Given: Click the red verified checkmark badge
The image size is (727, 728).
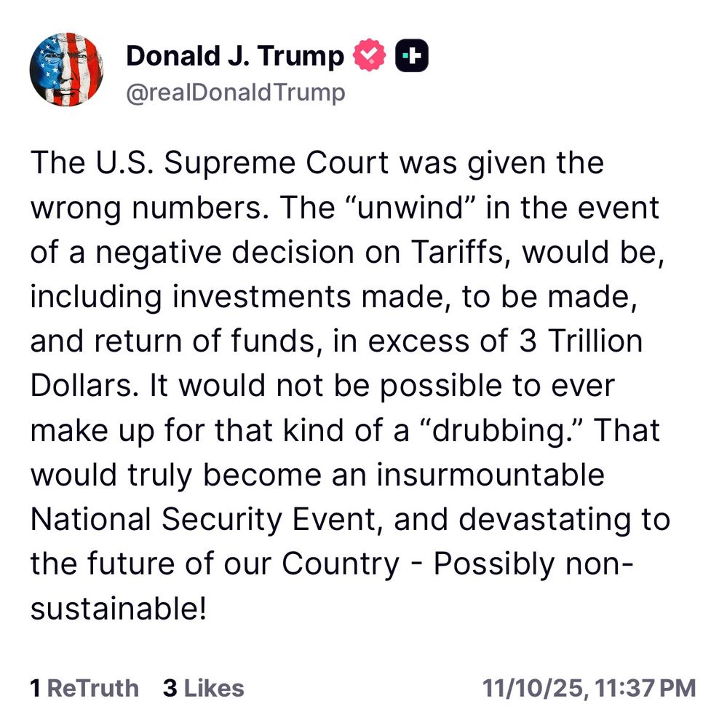Looking at the screenshot, I should [x=369, y=55].
